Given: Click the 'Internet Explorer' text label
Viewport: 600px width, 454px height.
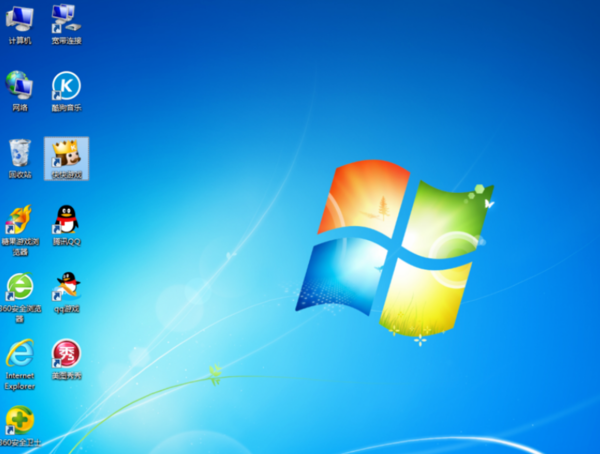Looking at the screenshot, I should pos(20,380).
